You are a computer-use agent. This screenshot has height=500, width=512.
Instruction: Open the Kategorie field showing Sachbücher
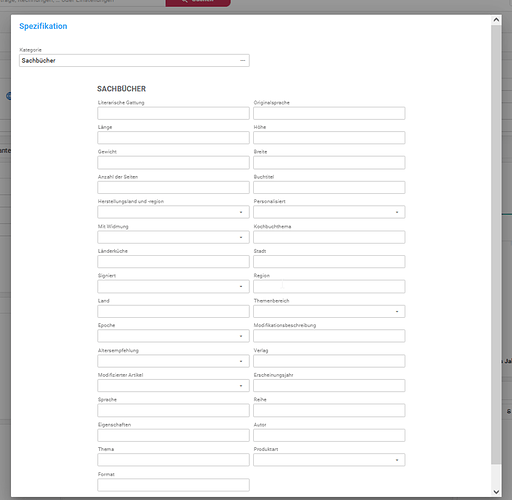point(134,61)
